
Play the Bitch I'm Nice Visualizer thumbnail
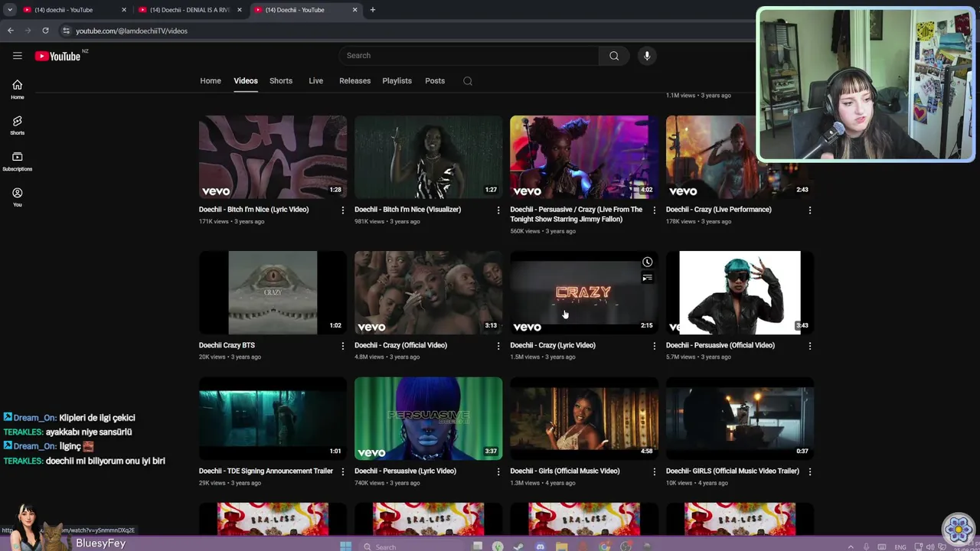tap(428, 157)
